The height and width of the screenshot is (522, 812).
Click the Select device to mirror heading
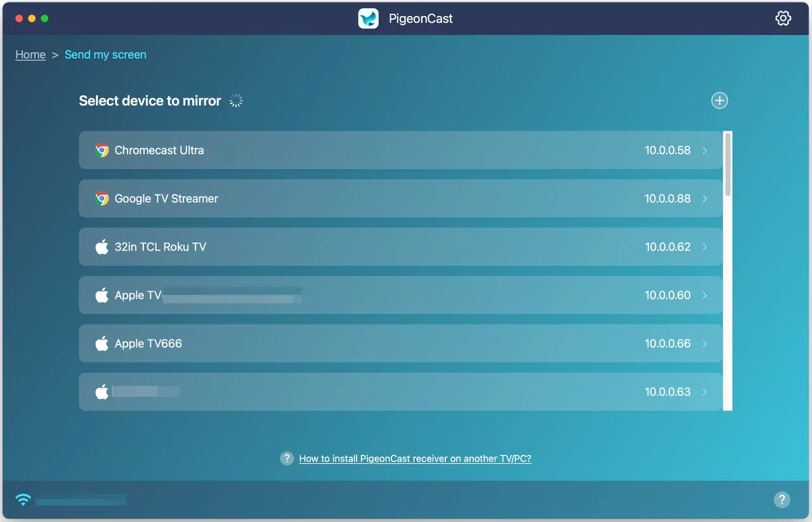pyautogui.click(x=150, y=101)
